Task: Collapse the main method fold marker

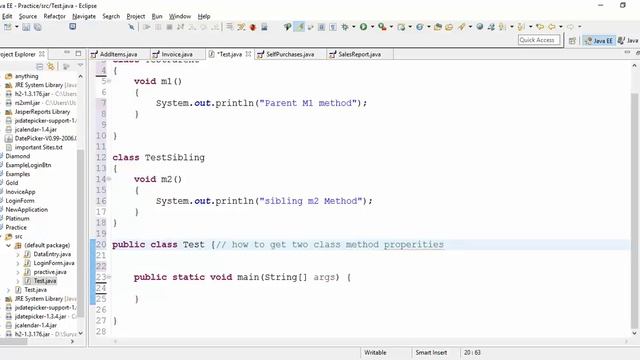Action: tap(109, 277)
